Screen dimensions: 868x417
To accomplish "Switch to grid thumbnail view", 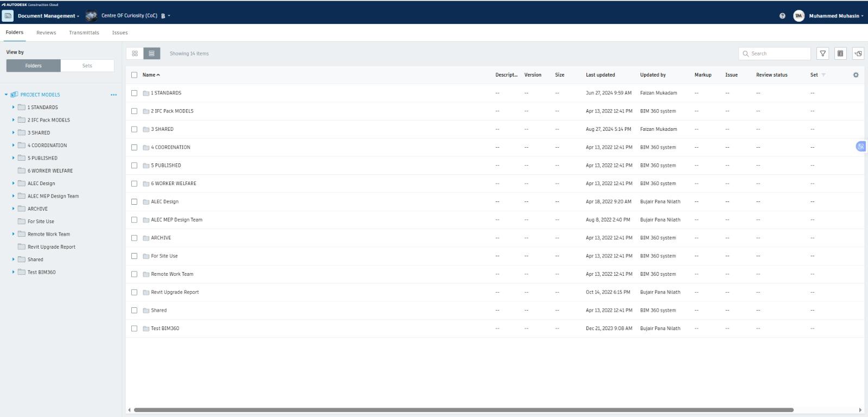I will point(135,53).
